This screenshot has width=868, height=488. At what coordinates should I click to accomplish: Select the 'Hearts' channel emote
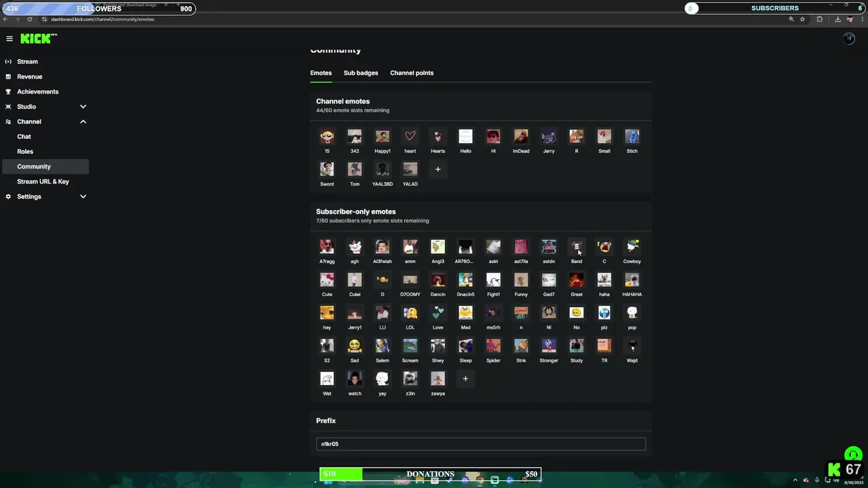pos(438,136)
